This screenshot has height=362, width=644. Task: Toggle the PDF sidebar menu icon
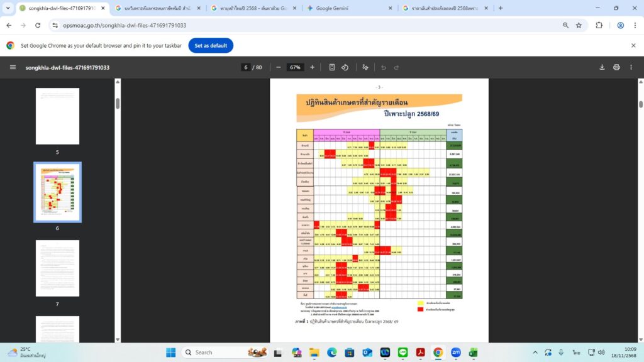tap(13, 67)
